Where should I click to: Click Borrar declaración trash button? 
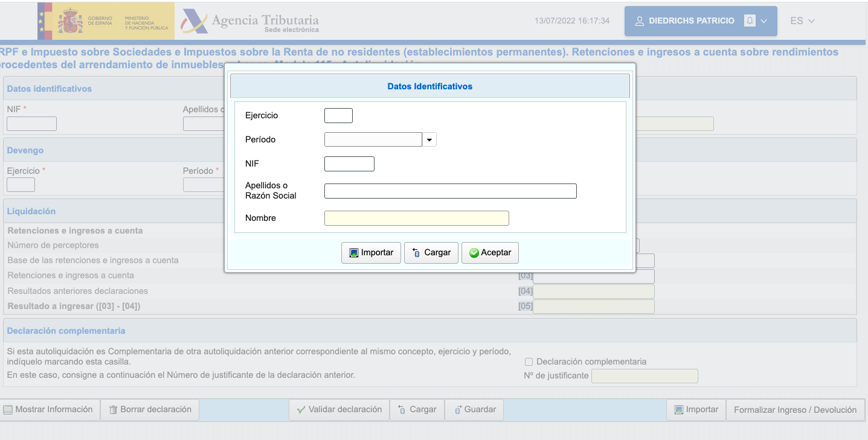coord(150,410)
